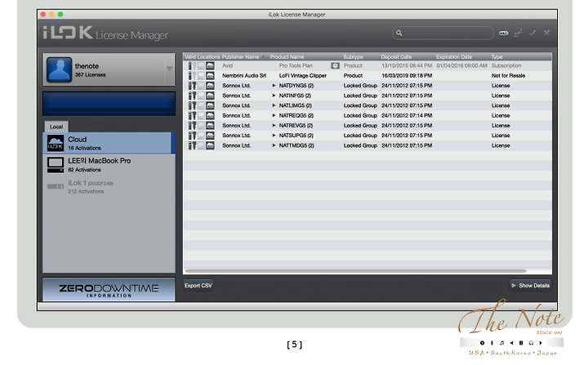
Task: Click computer location icon in NATLIMG5 row
Action: [201, 105]
